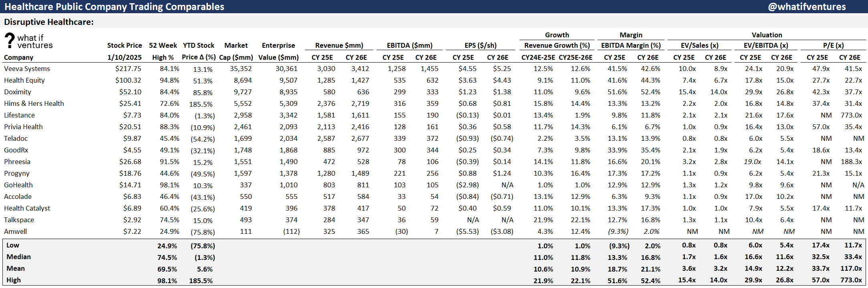Select the Progyny row label
The height and width of the screenshot is (288, 868).
pyautogui.click(x=17, y=173)
